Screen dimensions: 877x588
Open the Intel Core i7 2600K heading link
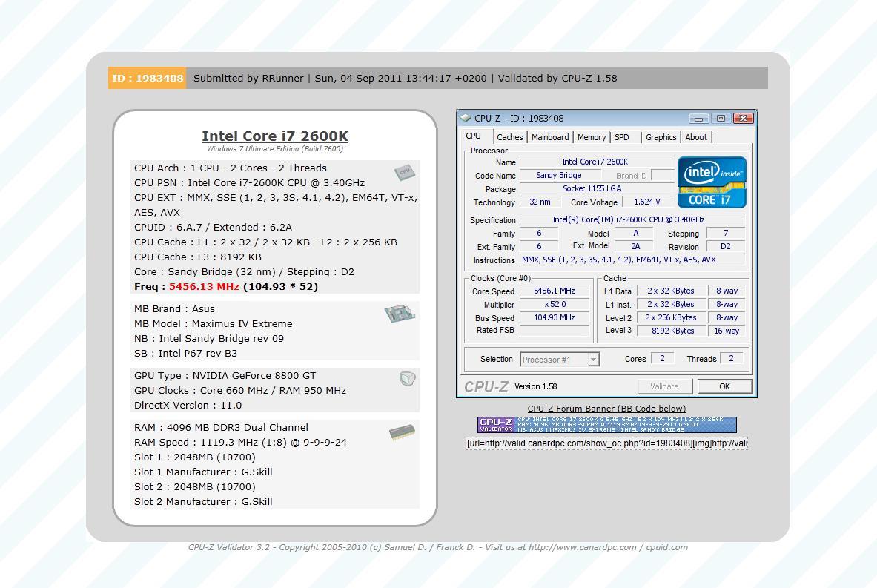tap(274, 136)
